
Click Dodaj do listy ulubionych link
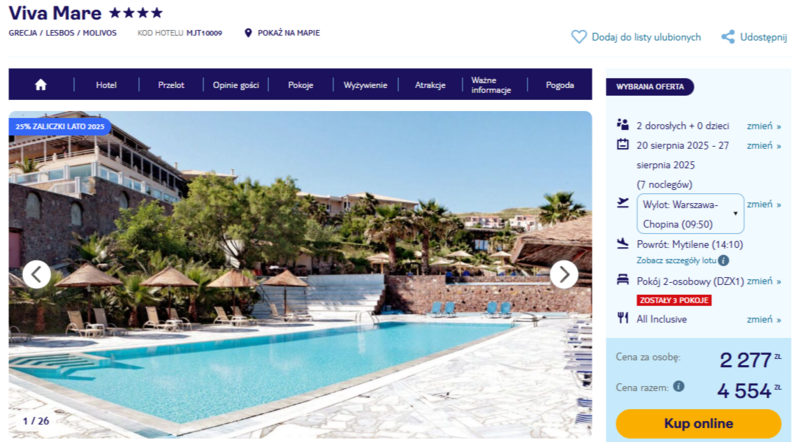click(646, 37)
